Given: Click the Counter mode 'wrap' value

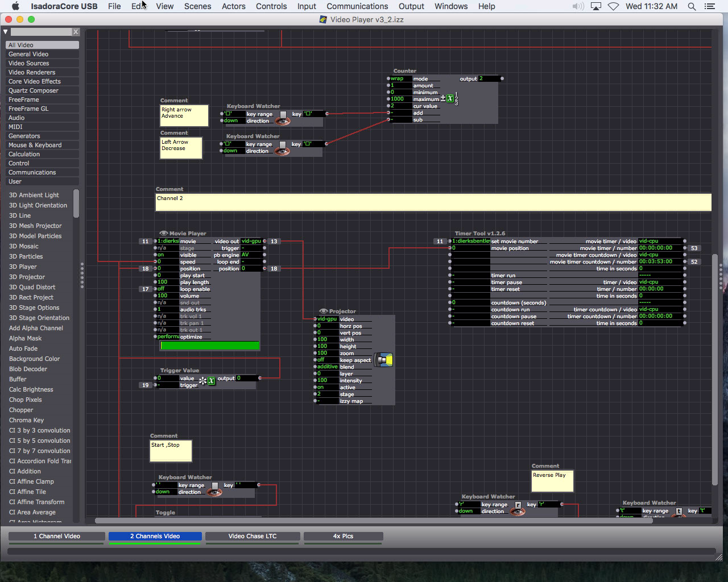Looking at the screenshot, I should 400,78.
